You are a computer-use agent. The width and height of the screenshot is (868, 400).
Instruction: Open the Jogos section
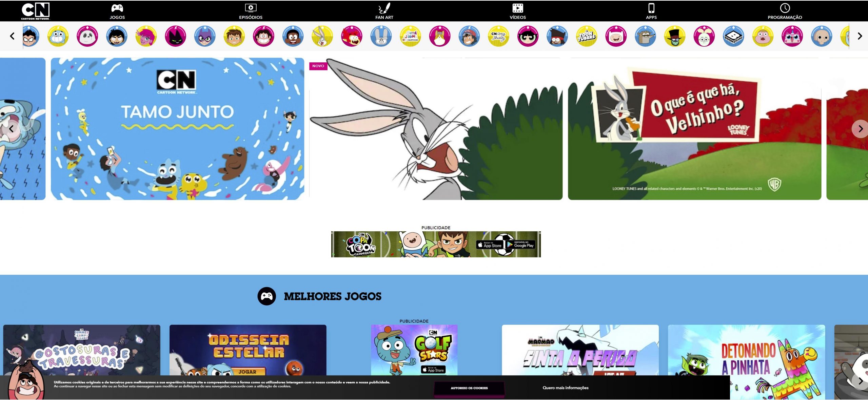point(117,12)
